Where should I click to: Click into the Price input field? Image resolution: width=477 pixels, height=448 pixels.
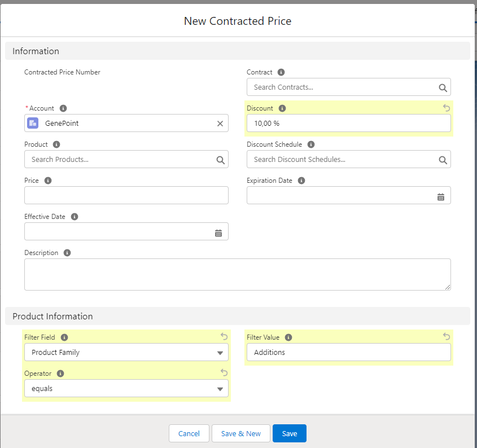[126, 195]
